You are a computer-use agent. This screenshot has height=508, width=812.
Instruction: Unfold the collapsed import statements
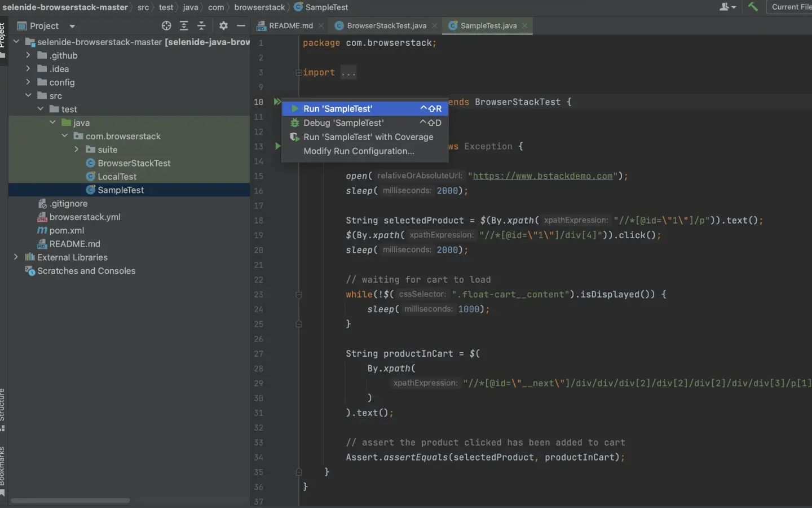click(x=299, y=73)
